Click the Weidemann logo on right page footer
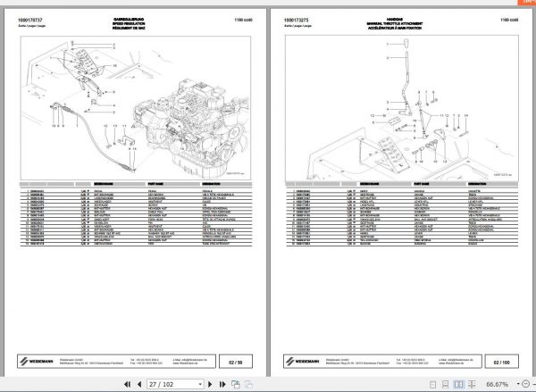536x392 pixels. (302, 362)
